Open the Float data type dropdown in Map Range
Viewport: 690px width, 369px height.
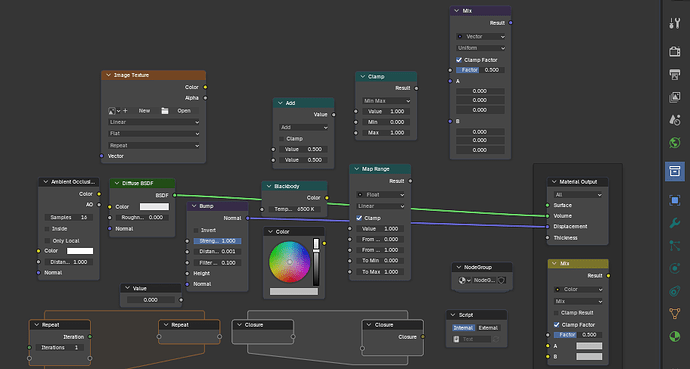(380, 195)
